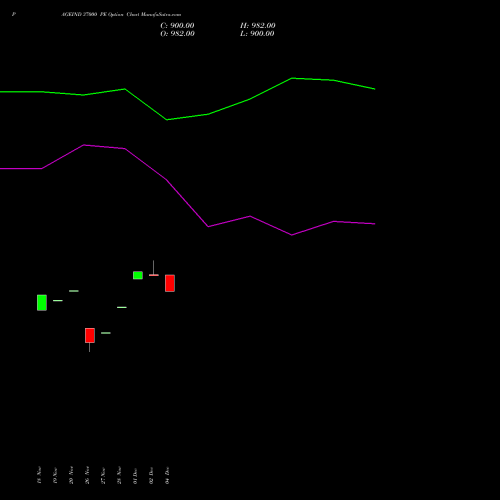Select the 18 Nov date label
This screenshot has width=500, height=500.
point(39,475)
